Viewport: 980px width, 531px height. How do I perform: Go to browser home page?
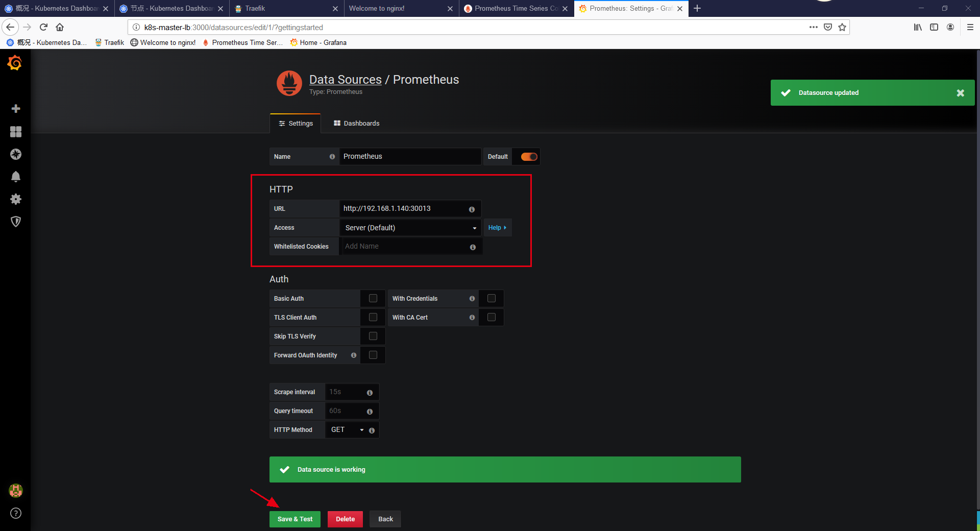click(60, 27)
